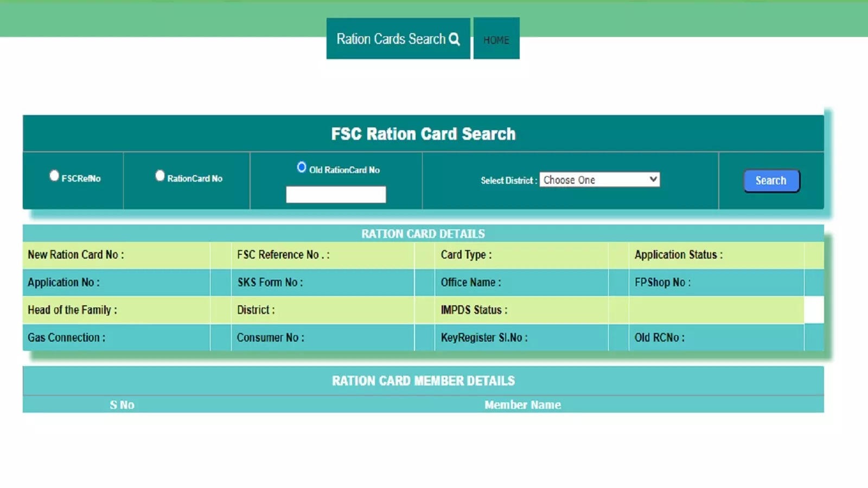Screen dimensions: 868x488
Task: Click the Application No label
Action: [x=63, y=282]
